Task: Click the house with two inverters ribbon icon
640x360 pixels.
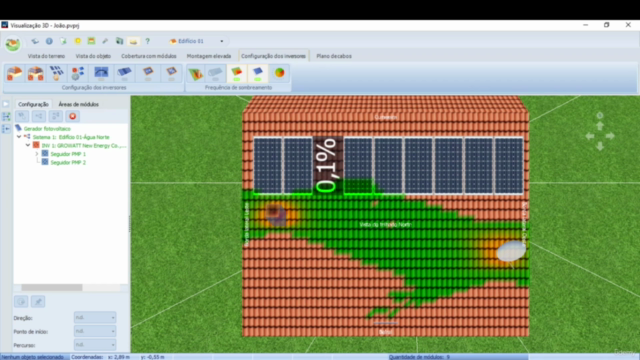Action: click(36, 73)
